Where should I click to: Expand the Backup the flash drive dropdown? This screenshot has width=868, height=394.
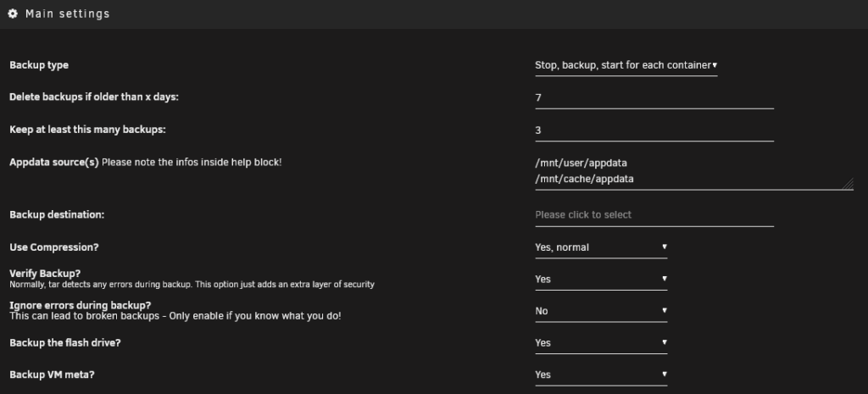[601, 343]
